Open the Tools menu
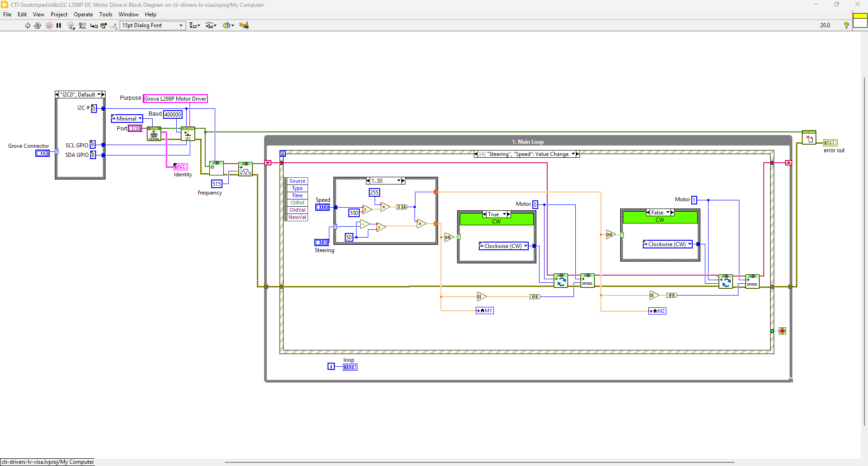 pyautogui.click(x=106, y=15)
